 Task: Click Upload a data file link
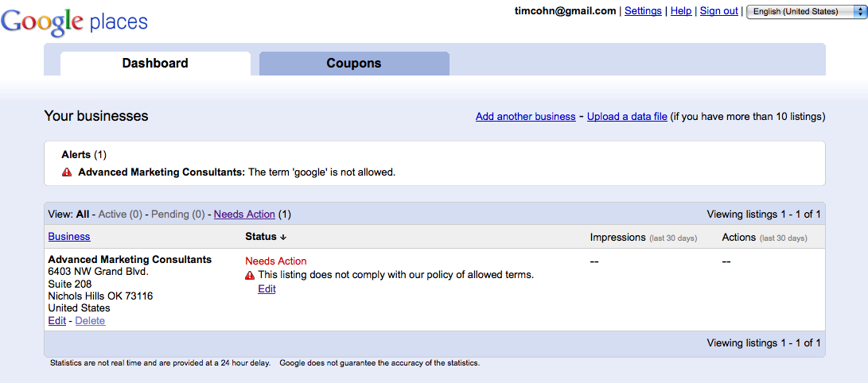[627, 117]
